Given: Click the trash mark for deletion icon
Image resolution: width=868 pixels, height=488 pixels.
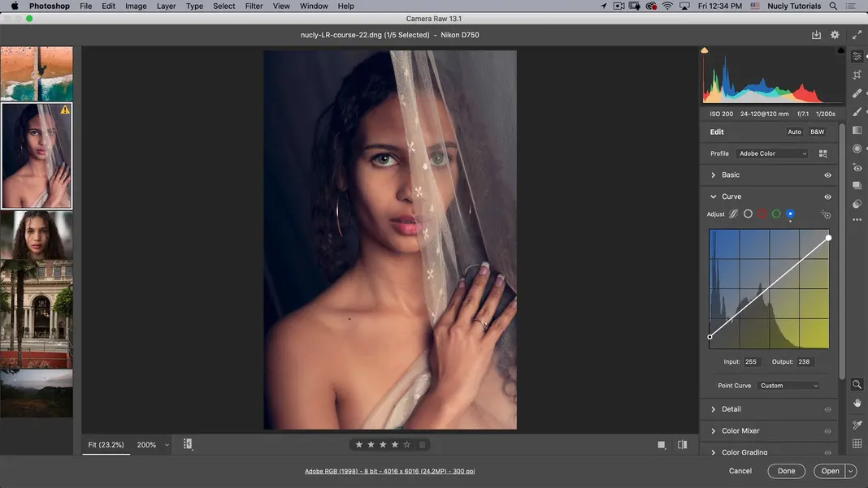Looking at the screenshot, I should coord(423,444).
